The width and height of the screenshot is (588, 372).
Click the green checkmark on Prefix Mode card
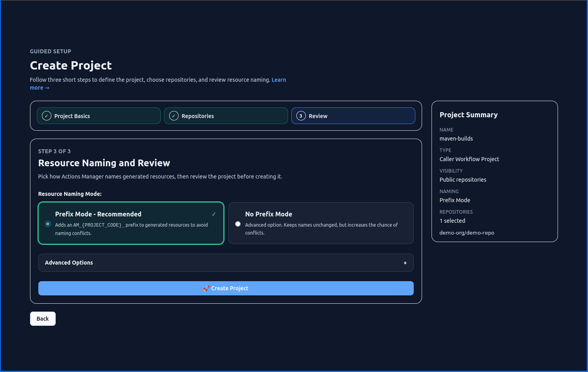[x=214, y=214]
